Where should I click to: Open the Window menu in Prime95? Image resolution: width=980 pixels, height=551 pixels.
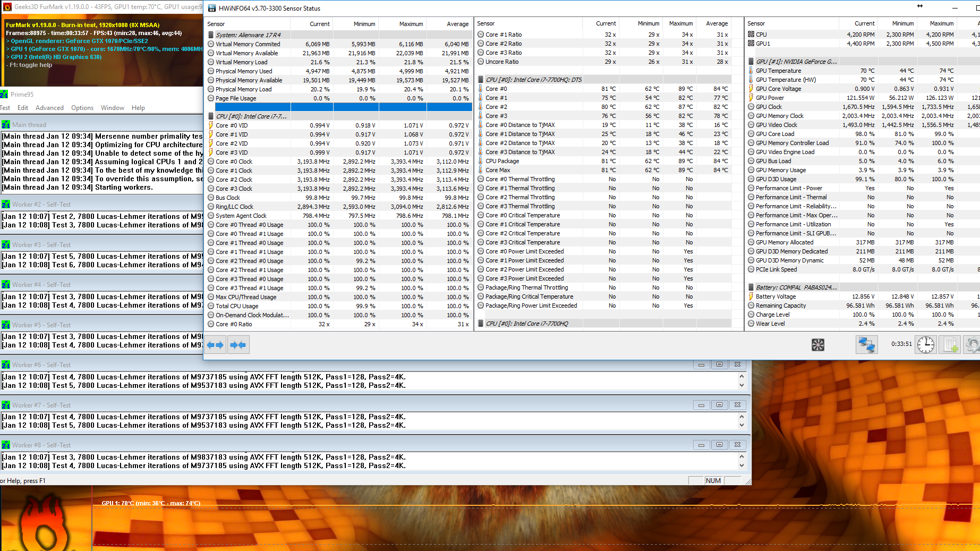(113, 108)
